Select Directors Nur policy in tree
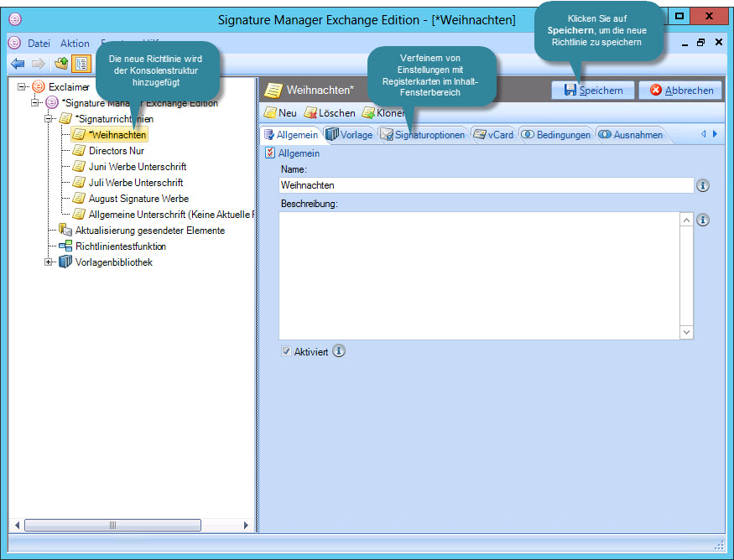 tap(117, 151)
